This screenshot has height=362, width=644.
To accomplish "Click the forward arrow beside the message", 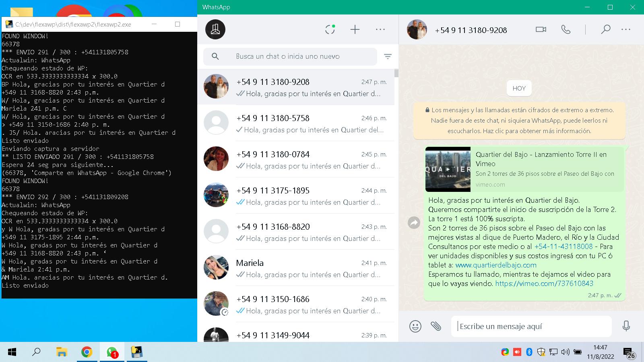I will [x=414, y=222].
